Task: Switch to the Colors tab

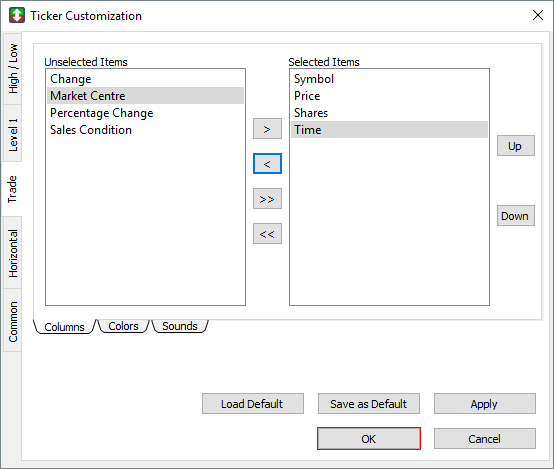Action: click(123, 326)
